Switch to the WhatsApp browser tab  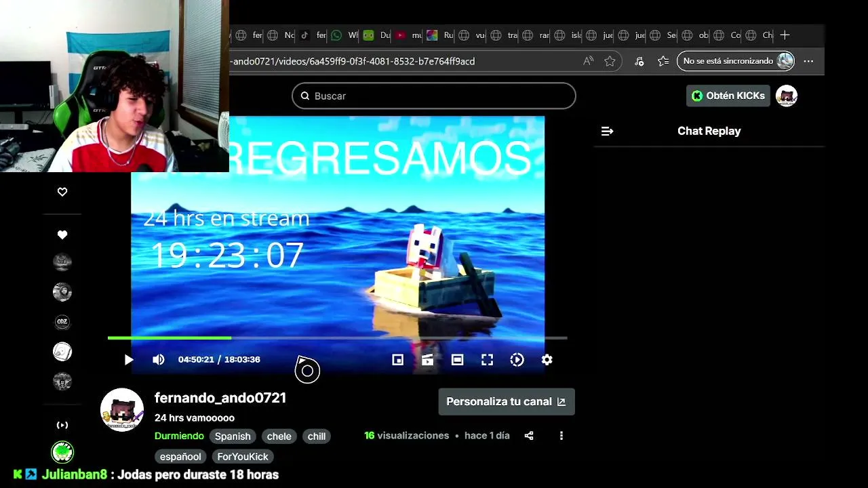pyautogui.click(x=344, y=35)
